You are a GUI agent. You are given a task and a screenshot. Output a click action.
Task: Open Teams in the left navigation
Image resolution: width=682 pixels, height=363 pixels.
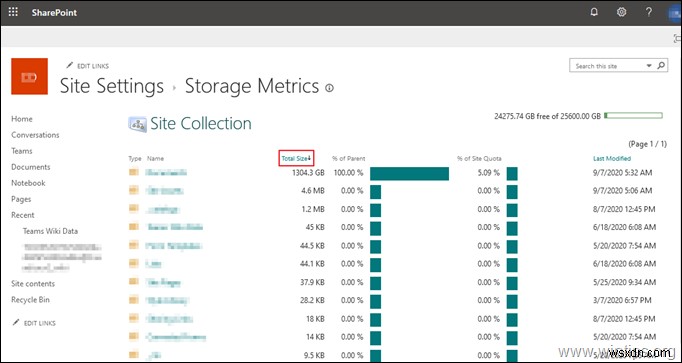pos(22,151)
